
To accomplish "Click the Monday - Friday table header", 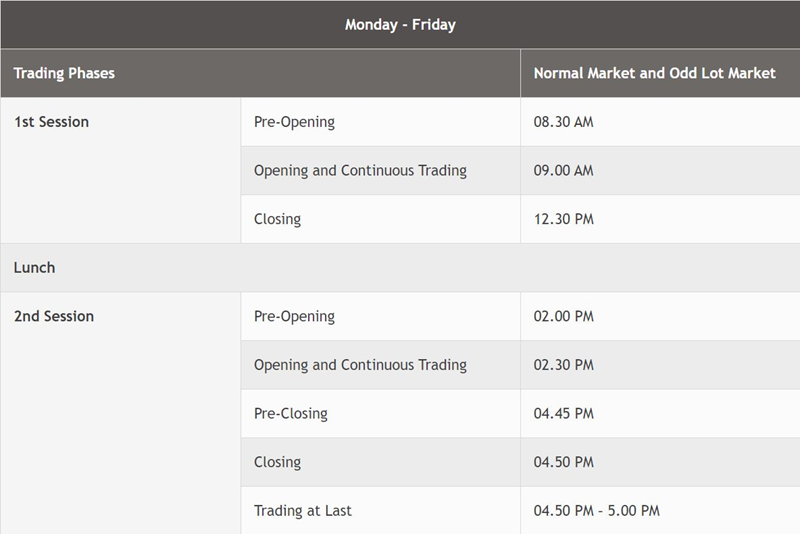I will [400, 25].
